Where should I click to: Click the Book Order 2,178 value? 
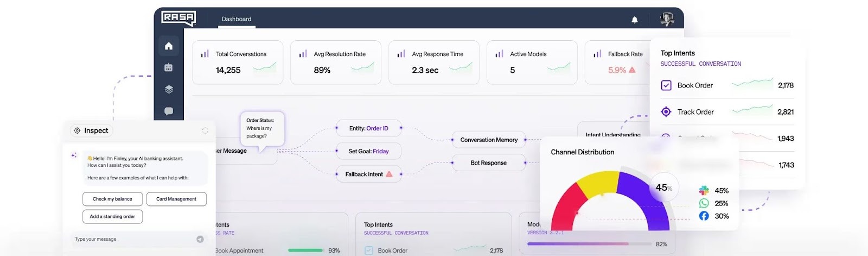(x=786, y=85)
